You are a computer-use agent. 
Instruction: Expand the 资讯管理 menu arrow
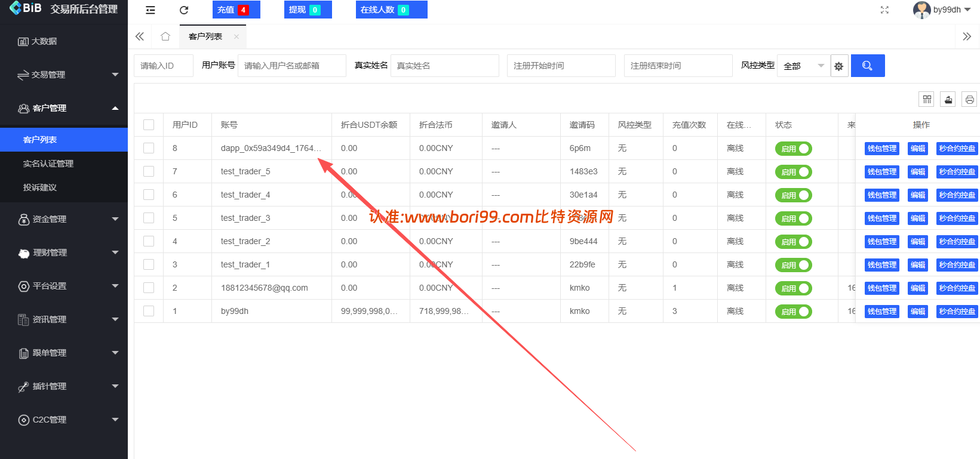[115, 319]
